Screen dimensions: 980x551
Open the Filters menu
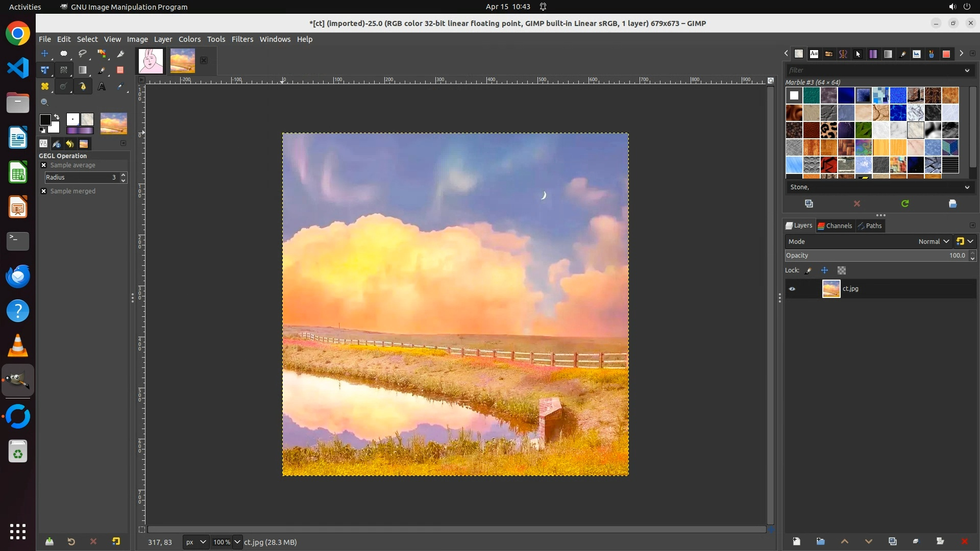tap(242, 39)
